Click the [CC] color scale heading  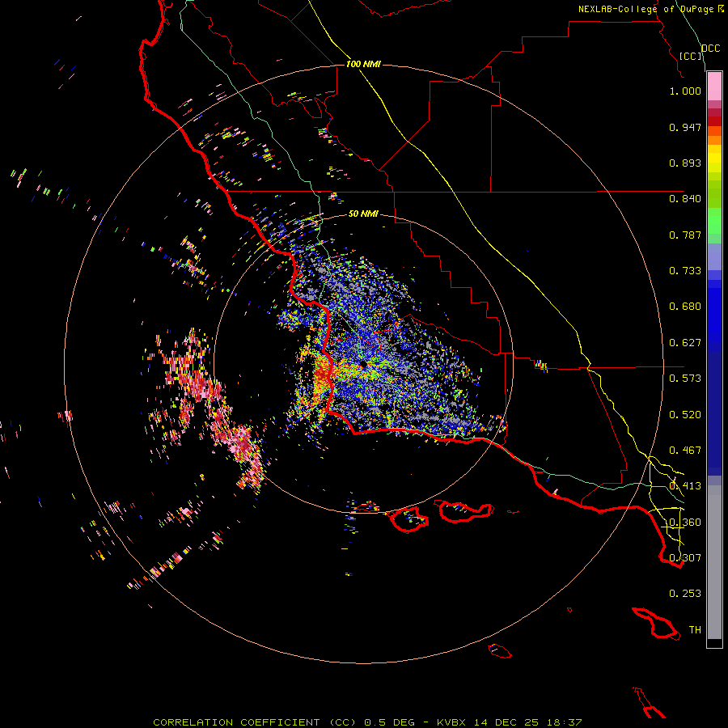pos(691,56)
